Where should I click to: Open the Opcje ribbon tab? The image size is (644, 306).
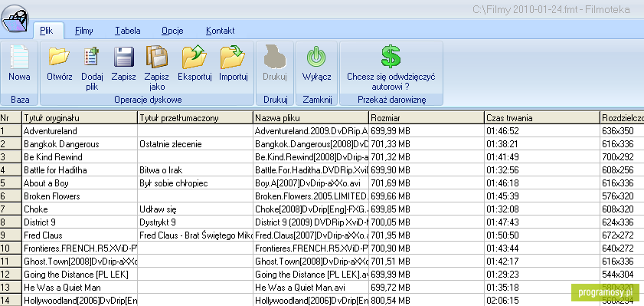pyautogui.click(x=172, y=31)
